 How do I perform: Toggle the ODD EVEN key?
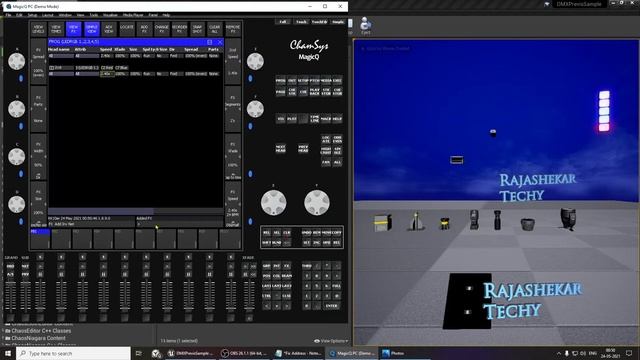click(337, 139)
